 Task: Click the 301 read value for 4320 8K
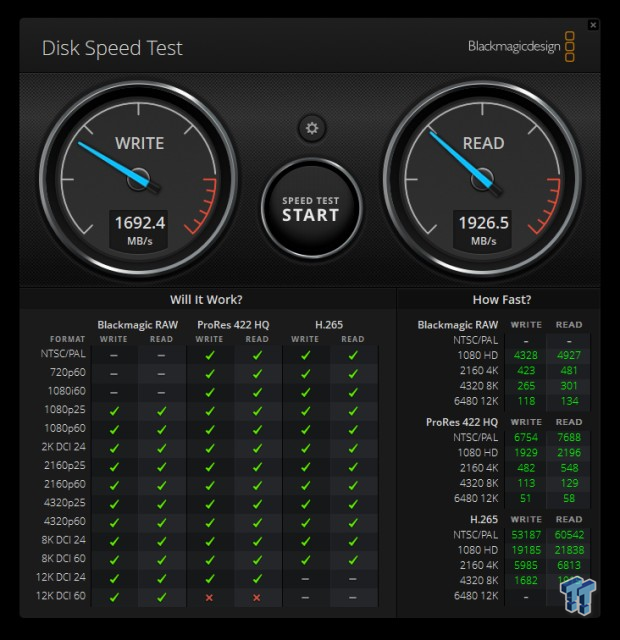coord(569,386)
